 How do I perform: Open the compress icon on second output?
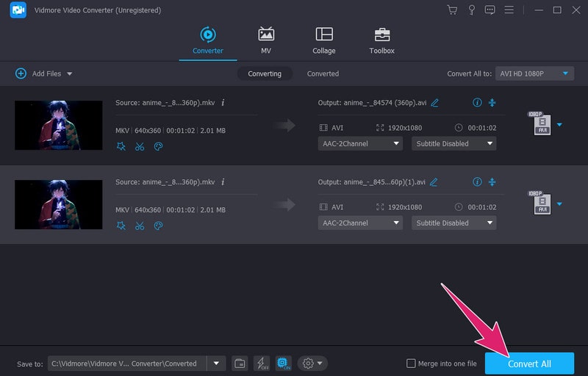(x=492, y=182)
